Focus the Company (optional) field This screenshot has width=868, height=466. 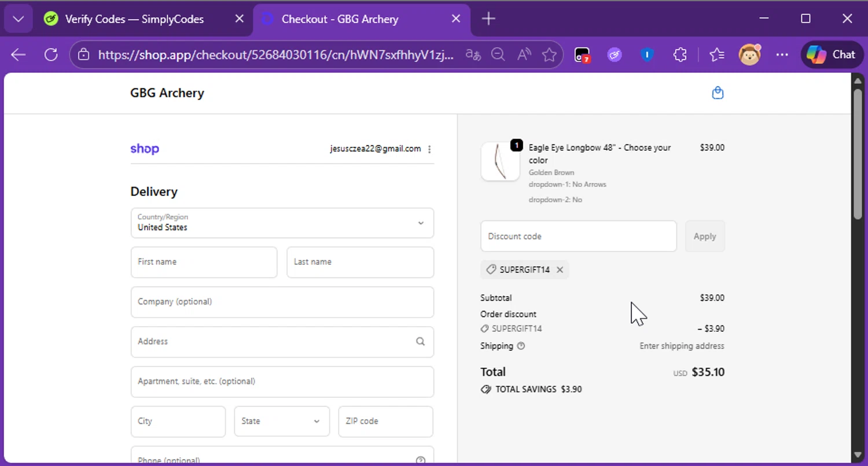(282, 302)
